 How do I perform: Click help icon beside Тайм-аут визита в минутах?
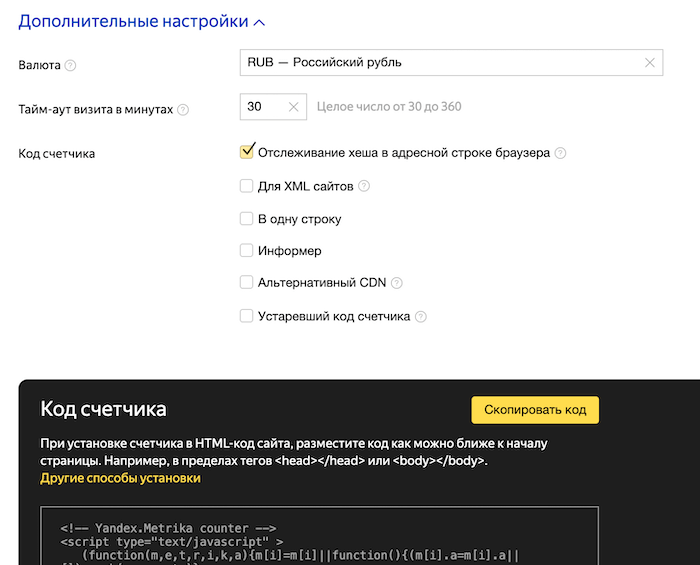click(x=183, y=110)
